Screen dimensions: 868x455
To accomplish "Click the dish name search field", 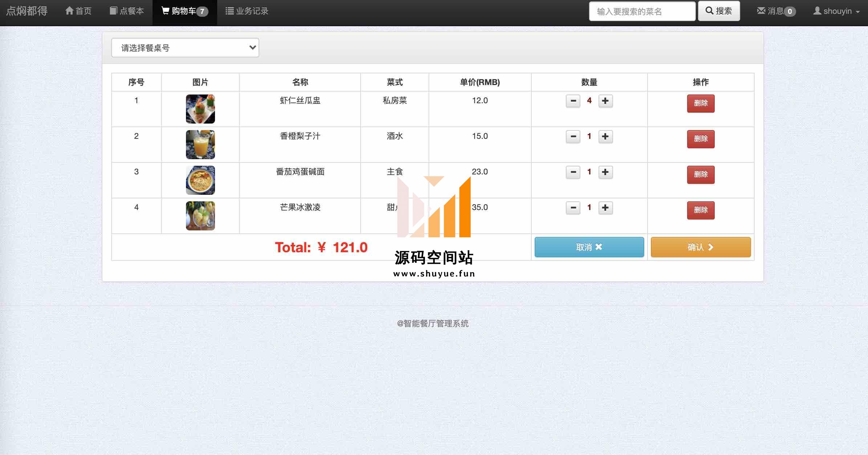I will [642, 11].
